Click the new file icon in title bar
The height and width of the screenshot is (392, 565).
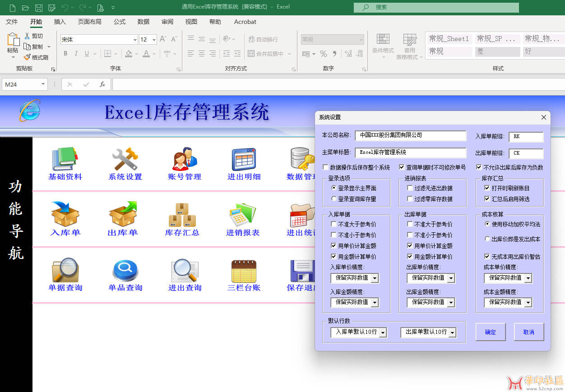(x=13, y=8)
